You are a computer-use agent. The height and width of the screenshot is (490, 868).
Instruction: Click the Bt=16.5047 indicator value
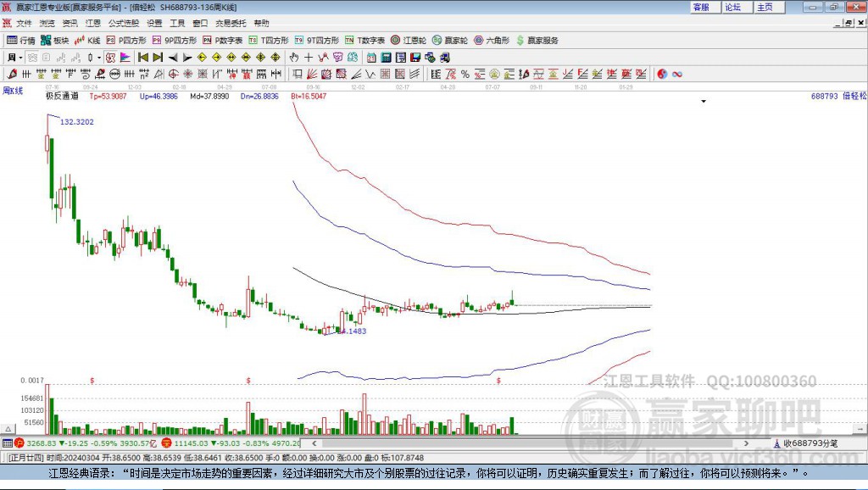(x=309, y=97)
